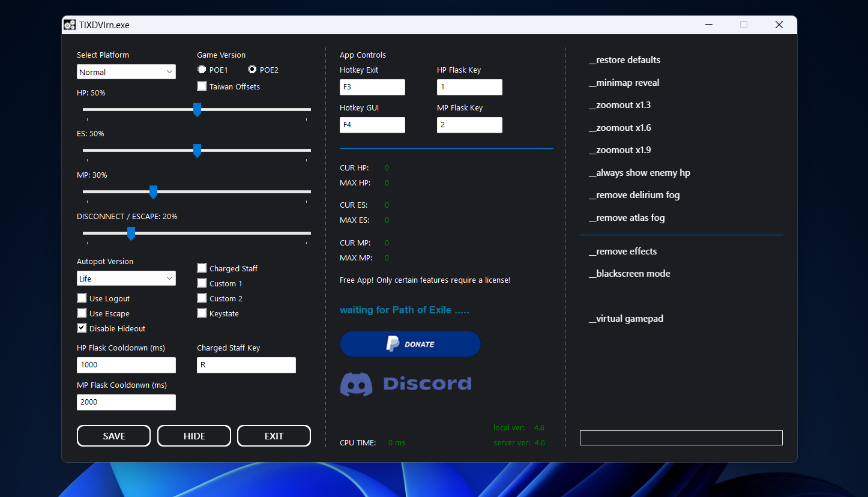Click the MP percentage slider handle
The image size is (868, 497).
pyautogui.click(x=153, y=192)
